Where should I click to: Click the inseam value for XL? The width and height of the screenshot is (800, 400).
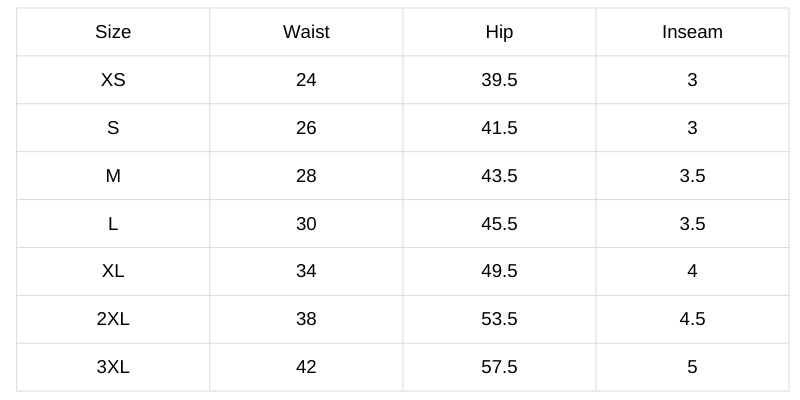click(x=692, y=271)
